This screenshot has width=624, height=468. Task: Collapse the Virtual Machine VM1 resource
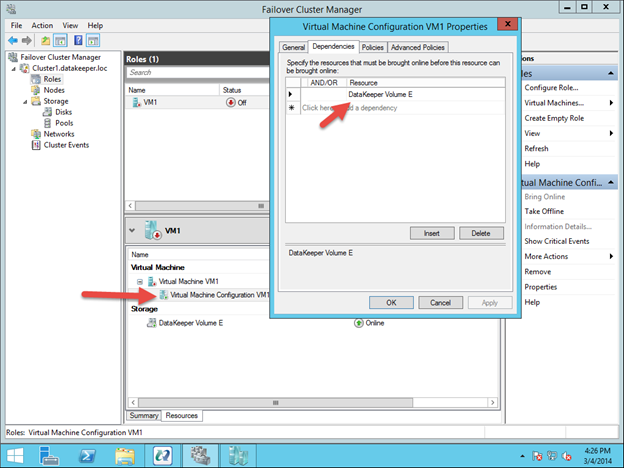tap(141, 282)
